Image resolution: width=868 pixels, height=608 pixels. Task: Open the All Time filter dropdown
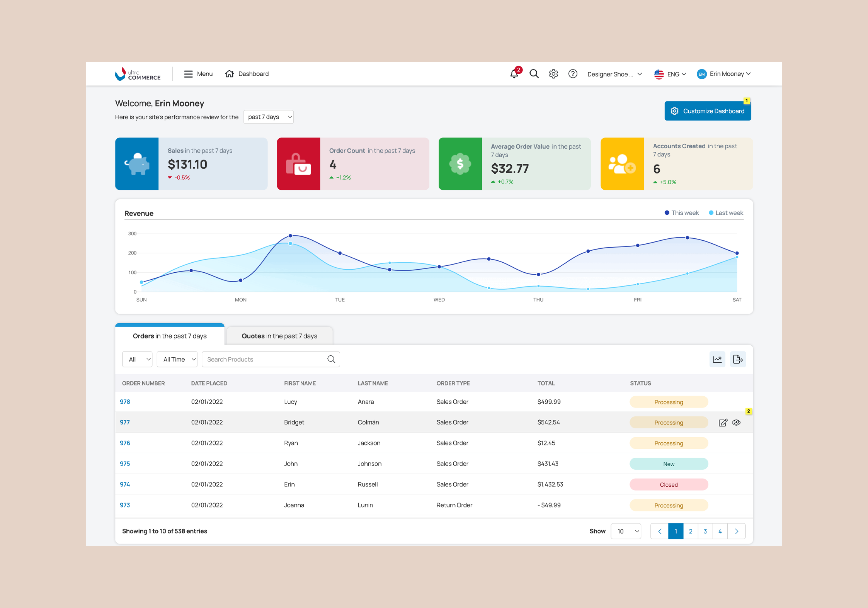(x=177, y=359)
